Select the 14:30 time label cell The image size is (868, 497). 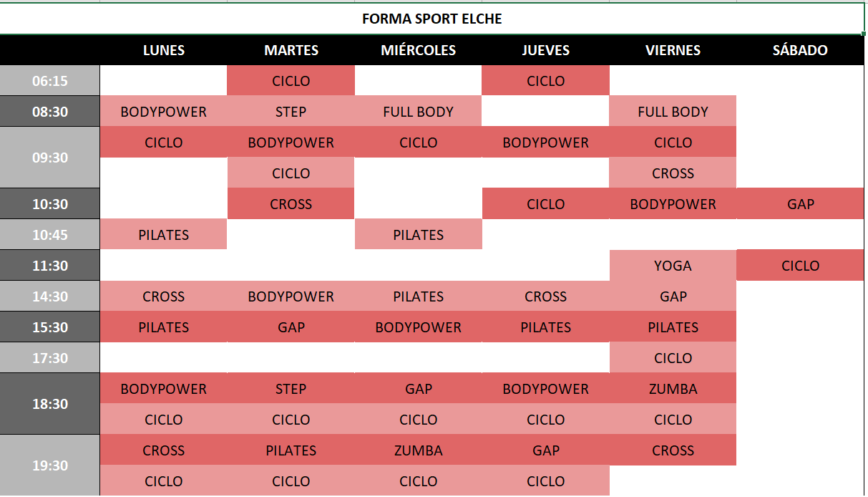(x=50, y=296)
